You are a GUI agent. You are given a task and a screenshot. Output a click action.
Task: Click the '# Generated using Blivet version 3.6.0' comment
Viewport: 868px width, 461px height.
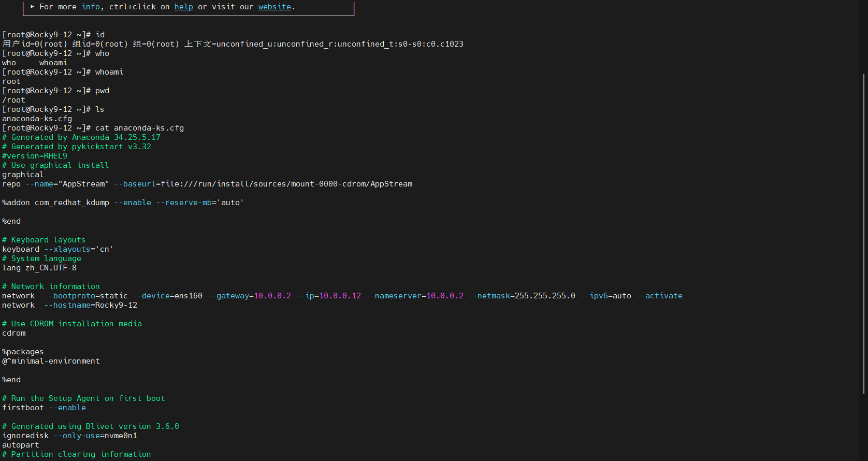(91, 426)
